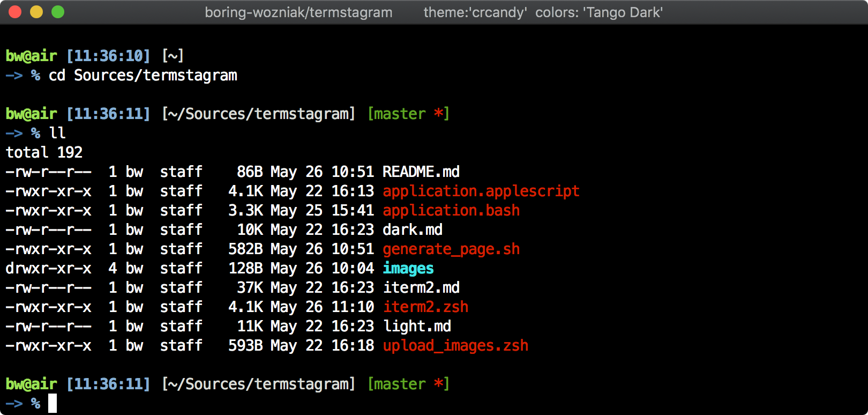Select the application.bash file entry
This screenshot has height=415, width=868.
click(451, 210)
